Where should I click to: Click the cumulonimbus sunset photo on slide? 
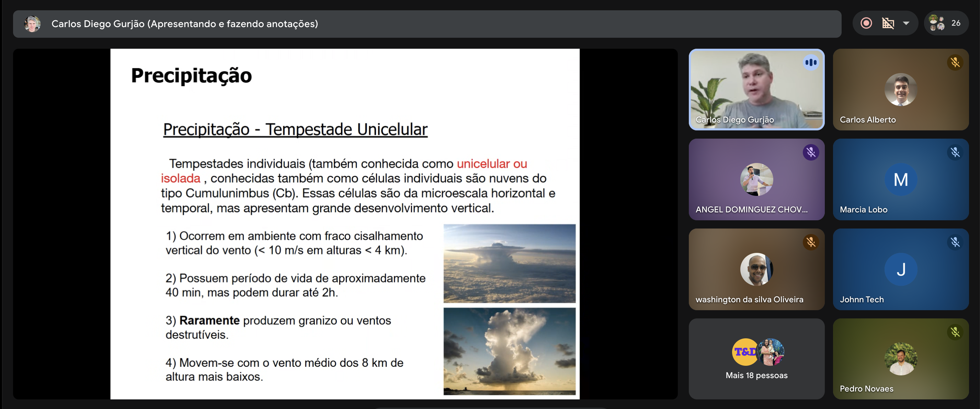tap(509, 351)
